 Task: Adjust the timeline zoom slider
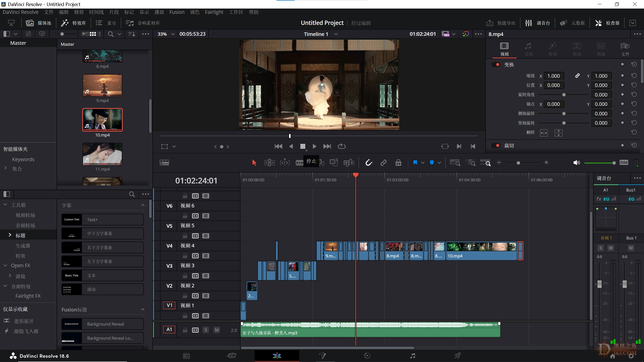[x=518, y=163]
